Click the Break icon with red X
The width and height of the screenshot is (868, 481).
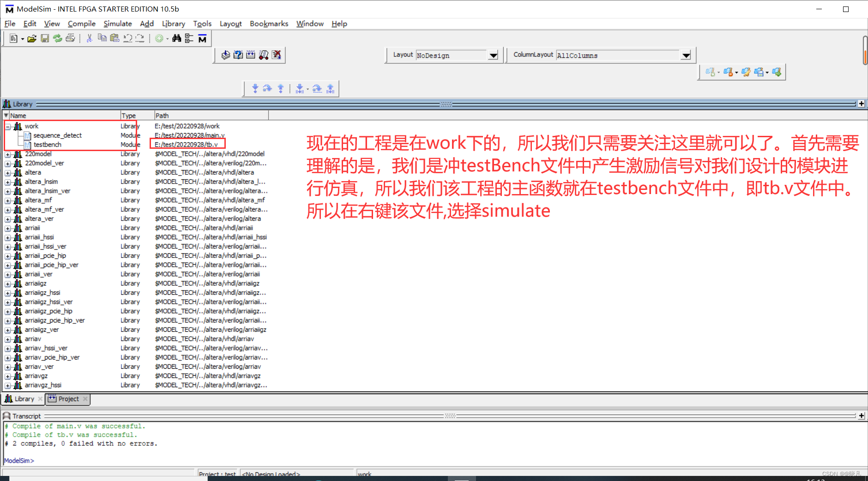pyautogui.click(x=277, y=55)
